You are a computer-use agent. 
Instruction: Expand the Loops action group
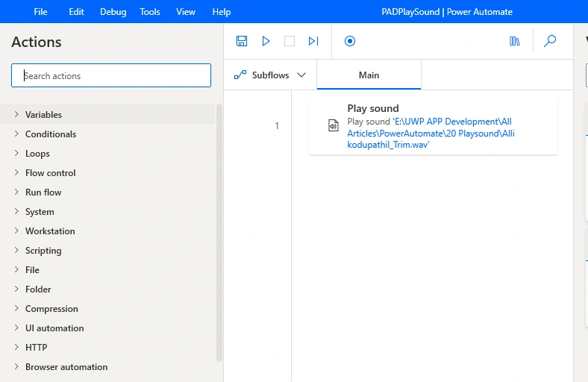coord(107,154)
